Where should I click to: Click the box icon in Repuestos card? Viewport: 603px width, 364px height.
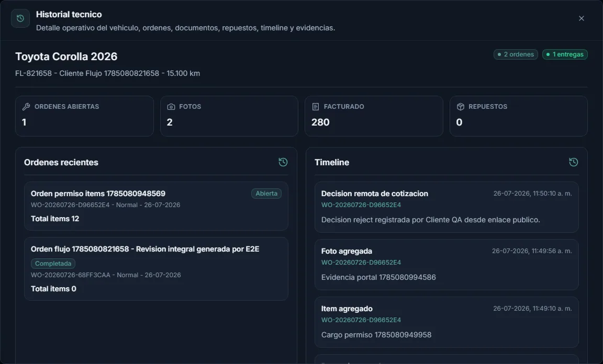pyautogui.click(x=460, y=107)
